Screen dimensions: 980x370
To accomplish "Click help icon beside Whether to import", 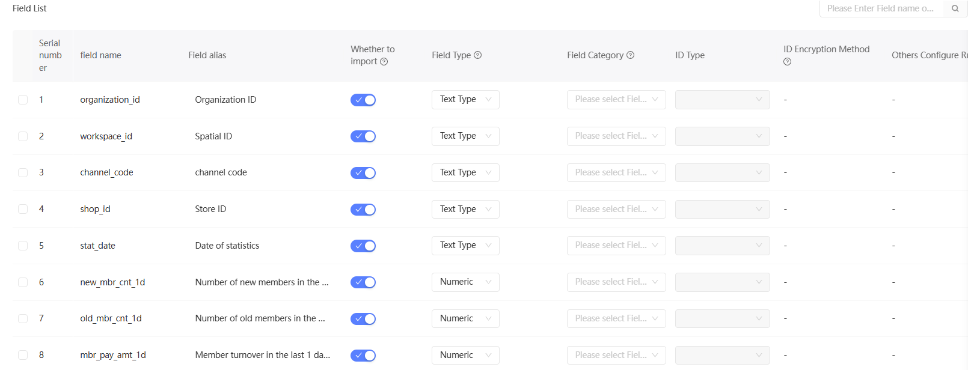I will click(x=384, y=61).
